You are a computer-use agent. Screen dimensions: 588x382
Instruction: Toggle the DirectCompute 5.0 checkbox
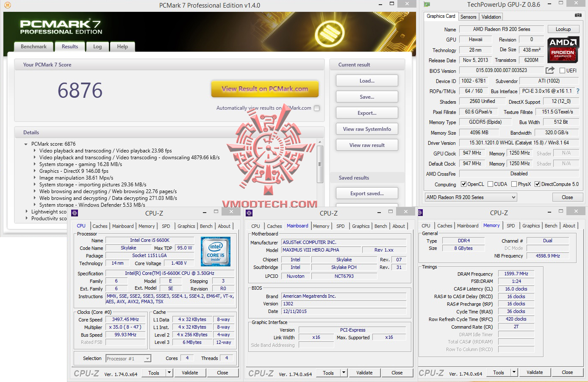(x=537, y=184)
